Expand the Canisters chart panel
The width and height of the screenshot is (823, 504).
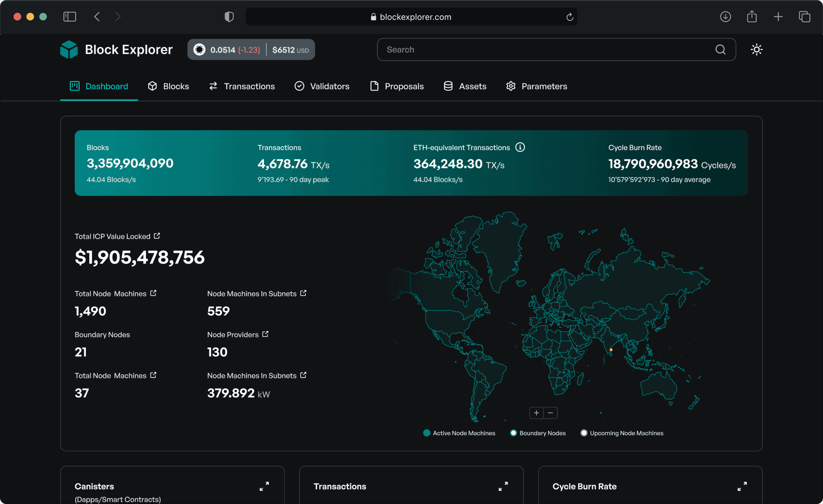(x=264, y=486)
